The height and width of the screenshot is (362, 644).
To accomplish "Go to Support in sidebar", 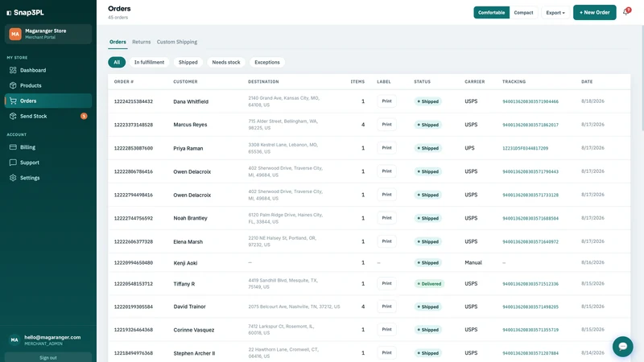I will [x=48, y=162].
